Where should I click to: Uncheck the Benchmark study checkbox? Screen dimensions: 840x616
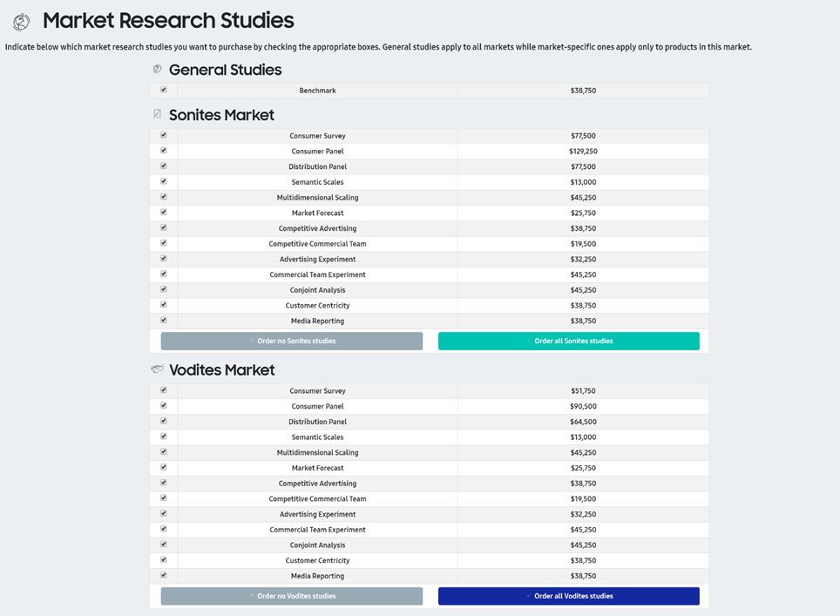pyautogui.click(x=164, y=90)
